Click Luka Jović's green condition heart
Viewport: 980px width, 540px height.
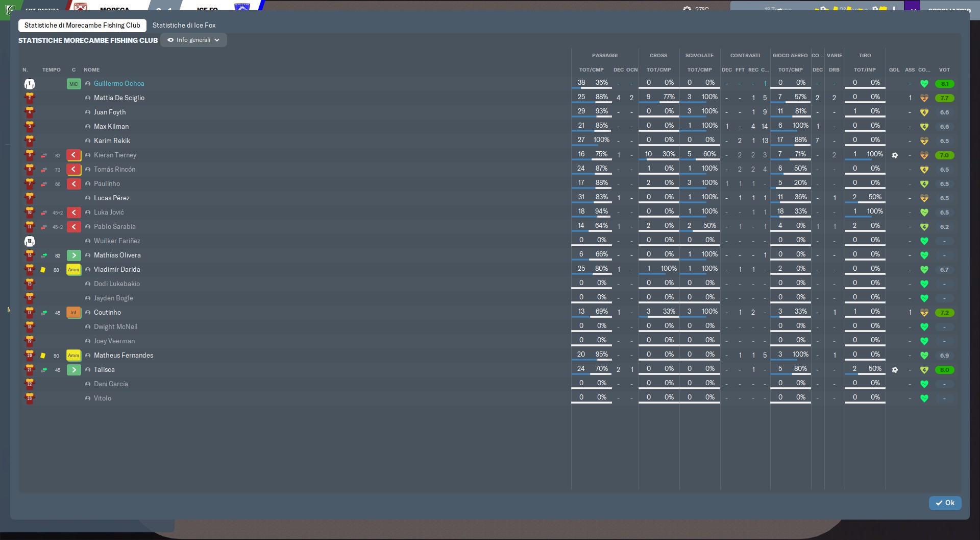click(x=924, y=213)
